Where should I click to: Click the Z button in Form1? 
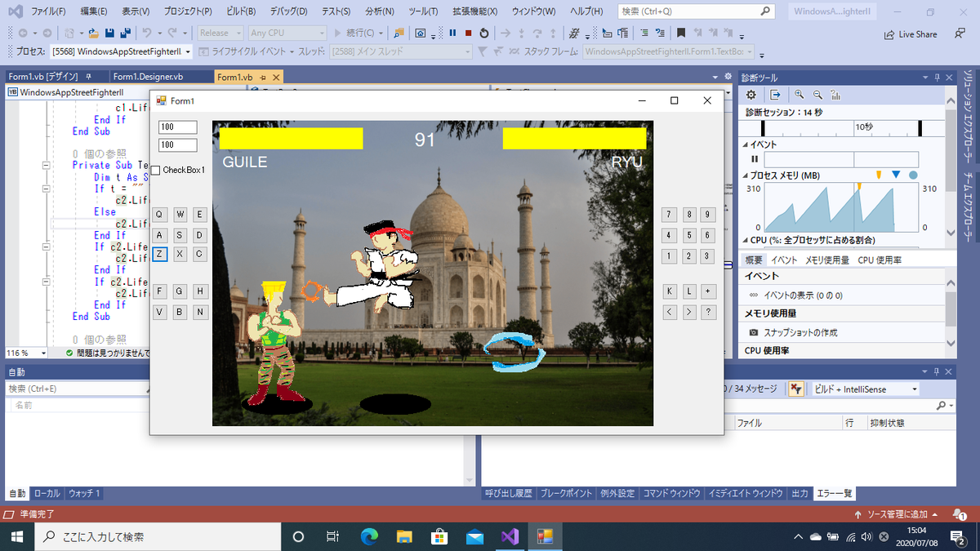tap(159, 254)
